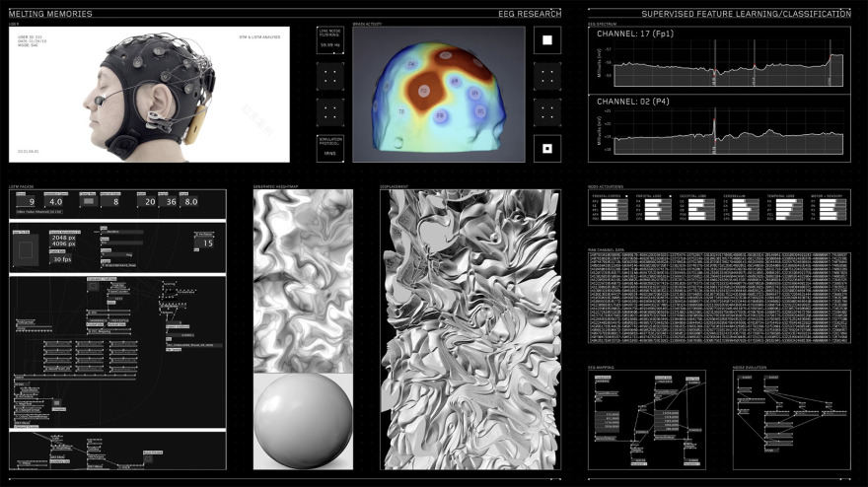
Task: Select the Melting Memories header title
Action: [50, 14]
